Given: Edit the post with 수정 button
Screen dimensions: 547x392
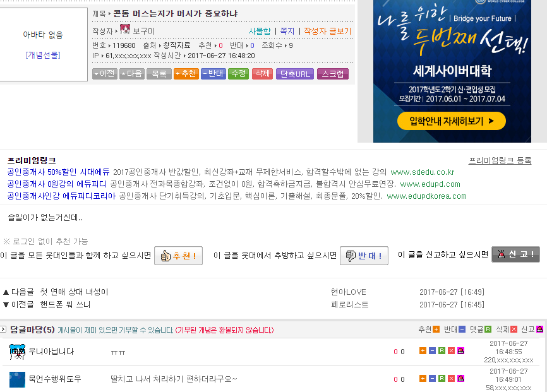Looking at the screenshot, I should click(x=238, y=74).
